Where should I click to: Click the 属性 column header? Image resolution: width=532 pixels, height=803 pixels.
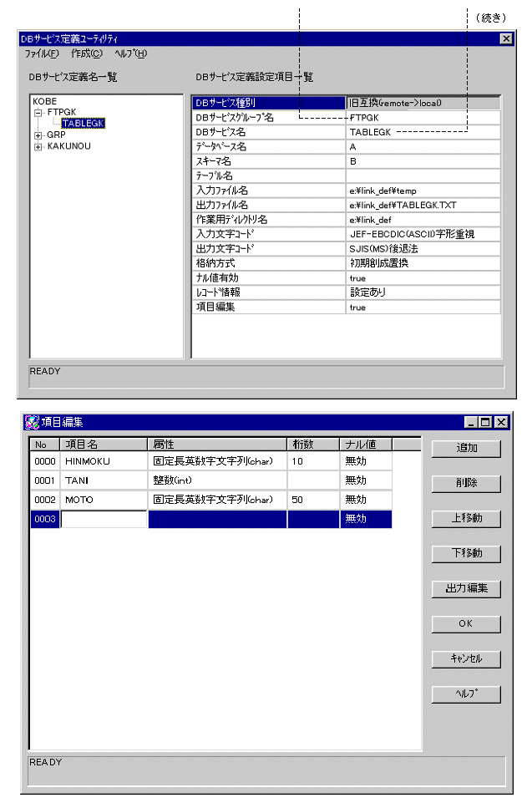coord(217,445)
